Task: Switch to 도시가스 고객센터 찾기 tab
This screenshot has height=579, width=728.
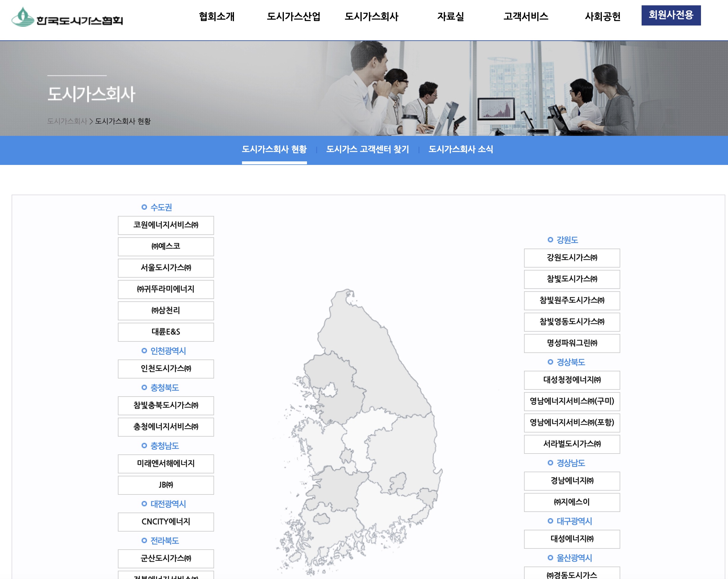Action: pyautogui.click(x=367, y=149)
